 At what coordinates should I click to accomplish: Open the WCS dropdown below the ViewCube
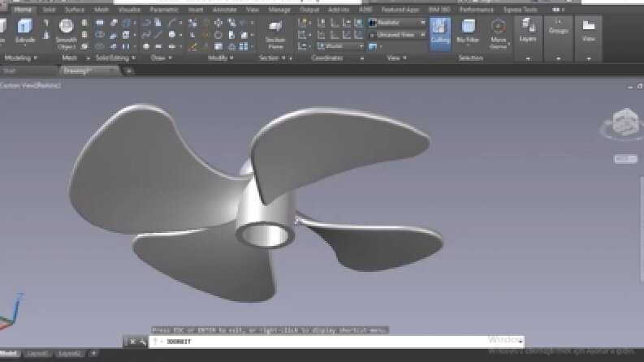(x=625, y=159)
